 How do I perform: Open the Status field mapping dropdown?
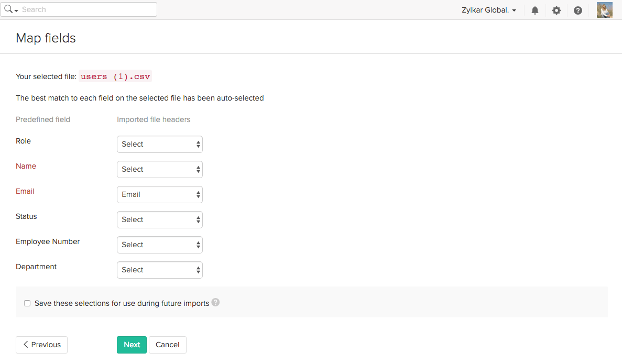tap(159, 219)
